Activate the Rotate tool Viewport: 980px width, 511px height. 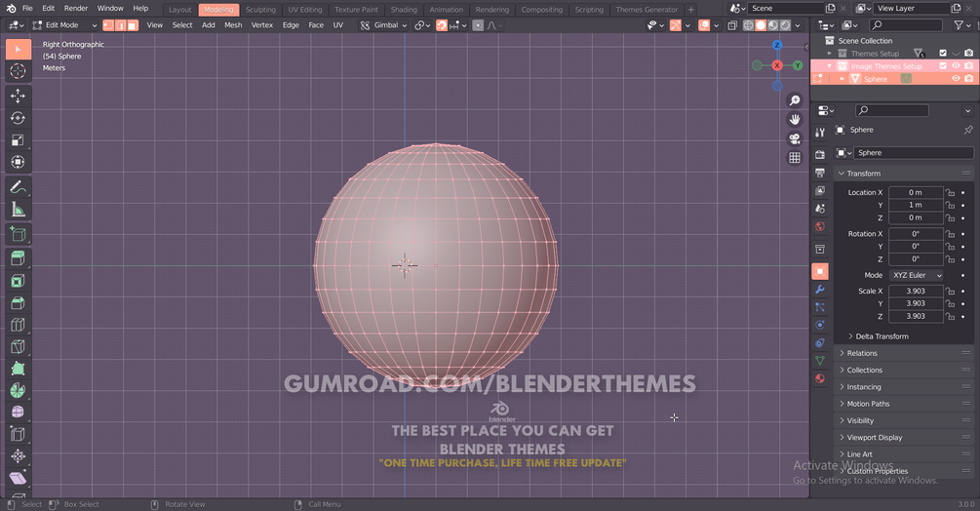click(x=19, y=118)
